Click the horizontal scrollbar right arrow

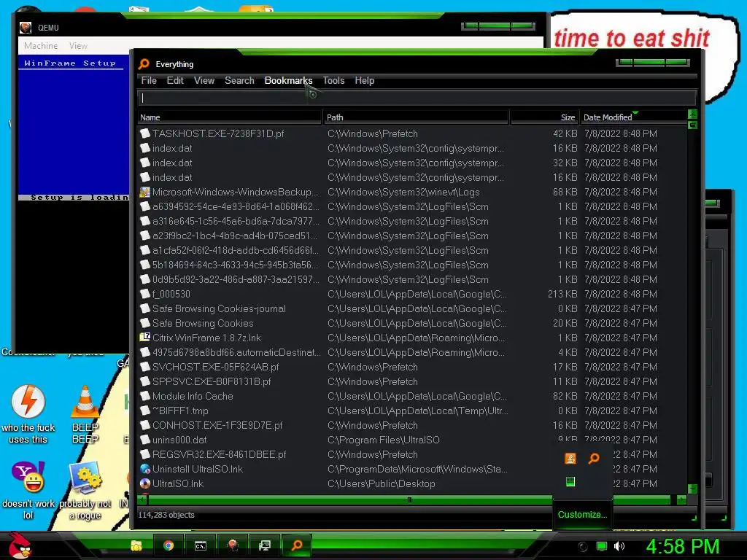[x=681, y=499]
